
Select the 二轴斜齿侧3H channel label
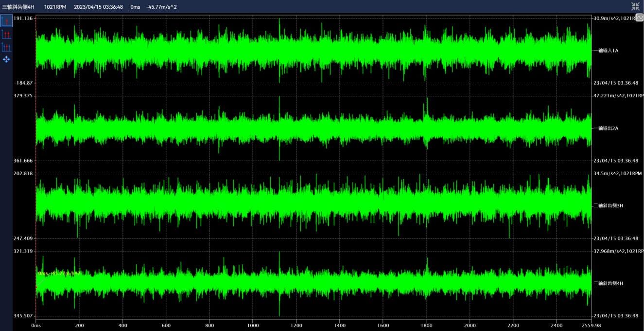tap(608, 206)
